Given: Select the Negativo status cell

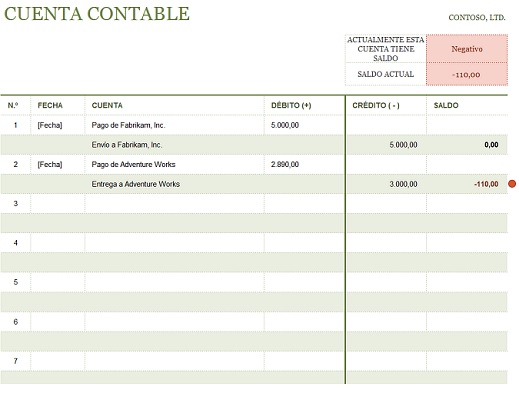Looking at the screenshot, I should click(x=467, y=49).
